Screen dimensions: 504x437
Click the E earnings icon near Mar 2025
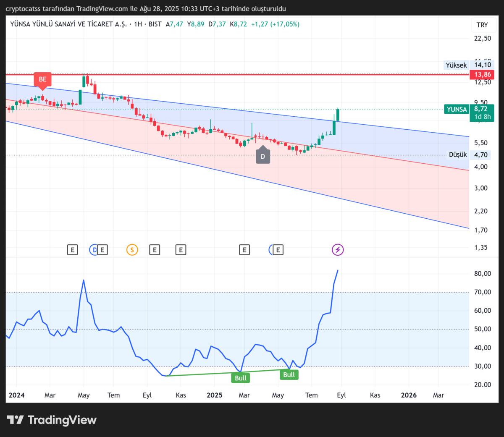point(244,250)
